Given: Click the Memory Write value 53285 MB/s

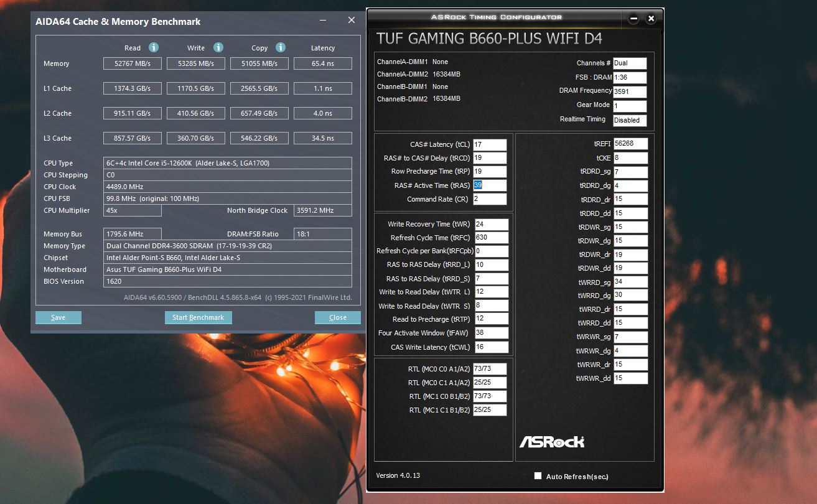Looking at the screenshot, I should pyautogui.click(x=196, y=63).
